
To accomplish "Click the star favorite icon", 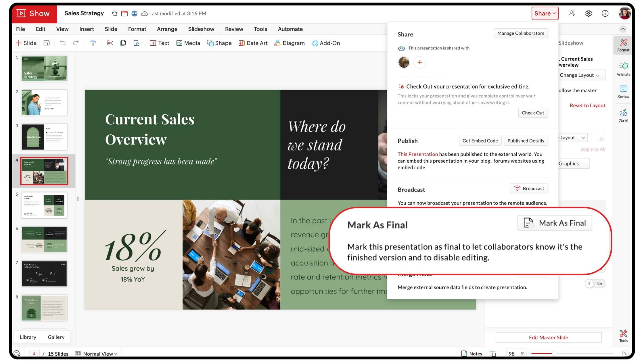I will click(x=114, y=14).
